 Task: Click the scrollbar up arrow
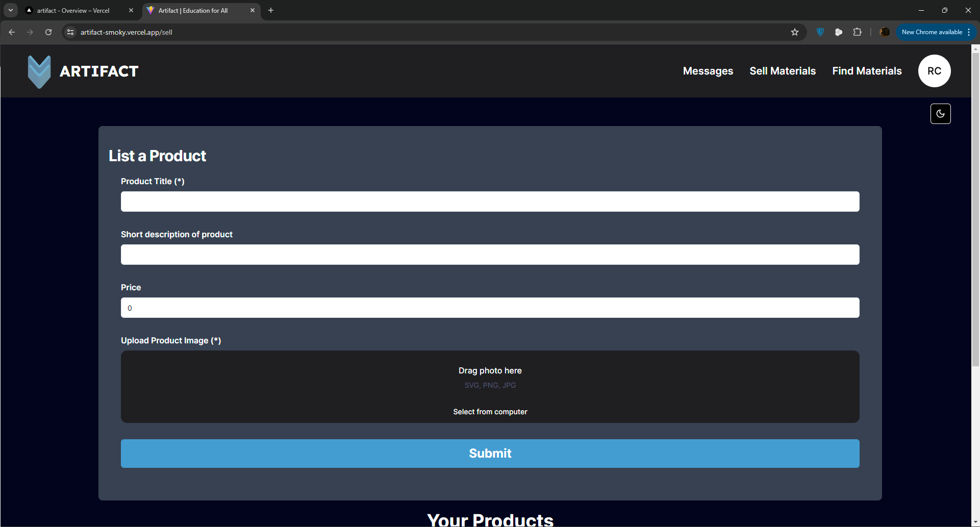pos(975,48)
